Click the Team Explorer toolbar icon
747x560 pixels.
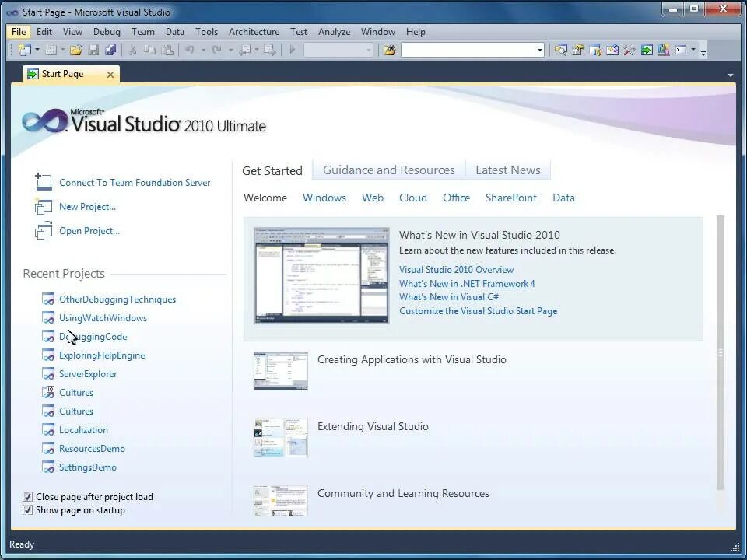[x=595, y=50]
